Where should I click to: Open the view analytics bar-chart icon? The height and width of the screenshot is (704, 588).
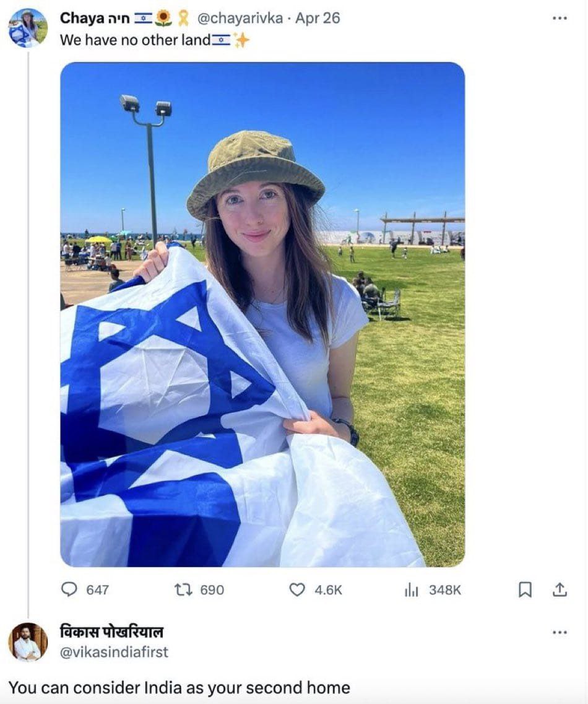click(x=411, y=590)
